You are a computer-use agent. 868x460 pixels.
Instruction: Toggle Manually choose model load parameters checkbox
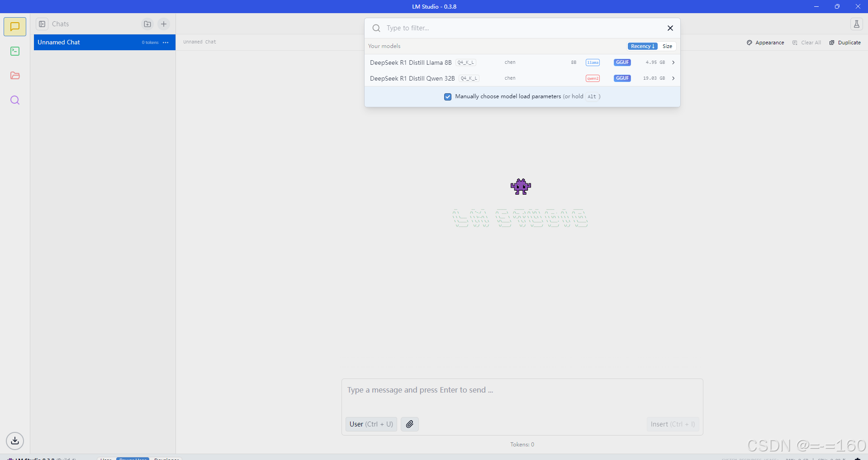click(448, 97)
